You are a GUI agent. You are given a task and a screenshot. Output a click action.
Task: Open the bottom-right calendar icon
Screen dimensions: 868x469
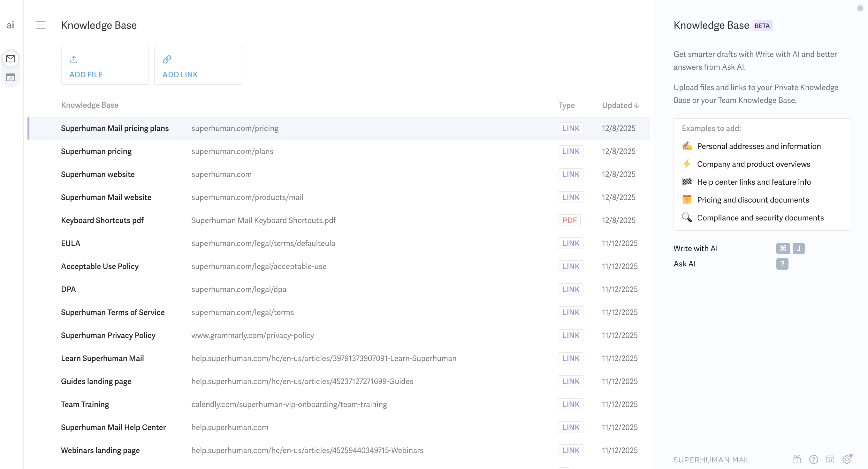pyautogui.click(x=830, y=459)
